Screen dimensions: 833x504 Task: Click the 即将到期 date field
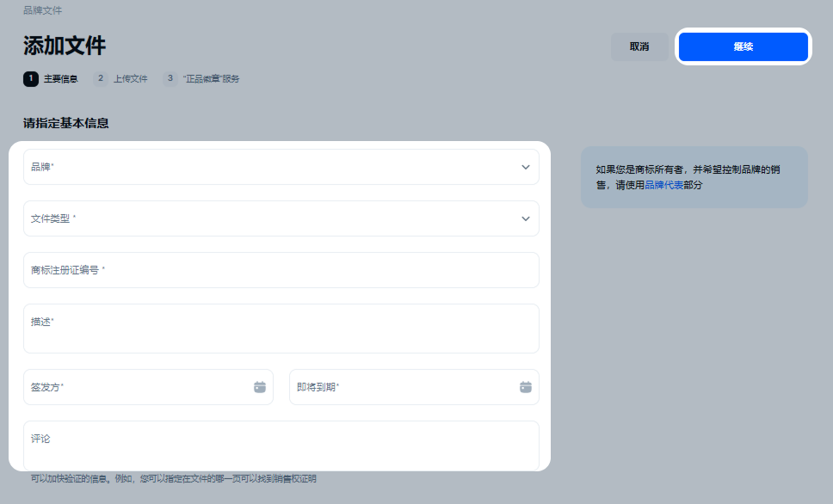[414, 387]
